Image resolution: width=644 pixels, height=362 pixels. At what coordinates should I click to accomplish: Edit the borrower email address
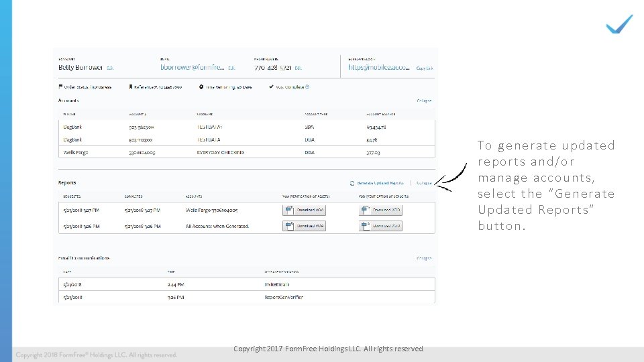coord(231,68)
